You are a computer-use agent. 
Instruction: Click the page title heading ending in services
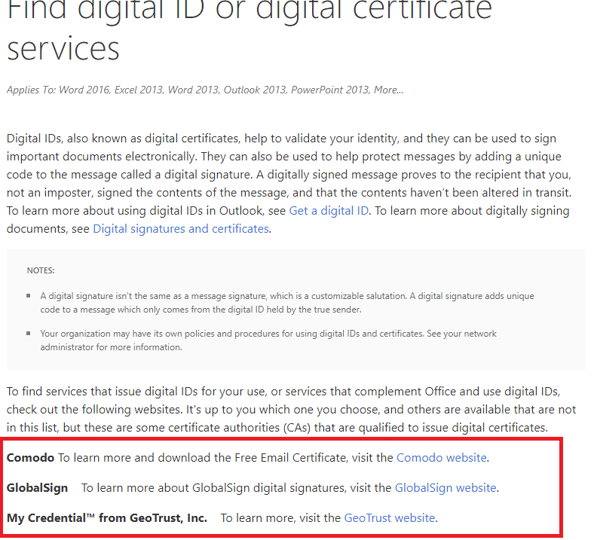(249, 30)
